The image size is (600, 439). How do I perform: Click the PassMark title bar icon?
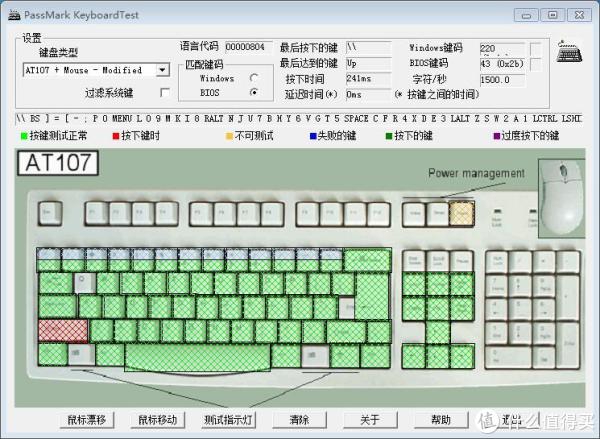click(x=14, y=15)
